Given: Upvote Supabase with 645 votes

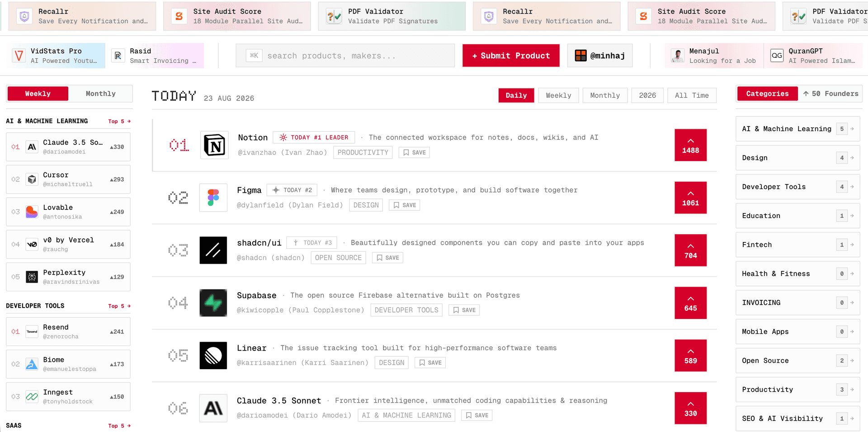Looking at the screenshot, I should pos(690,303).
